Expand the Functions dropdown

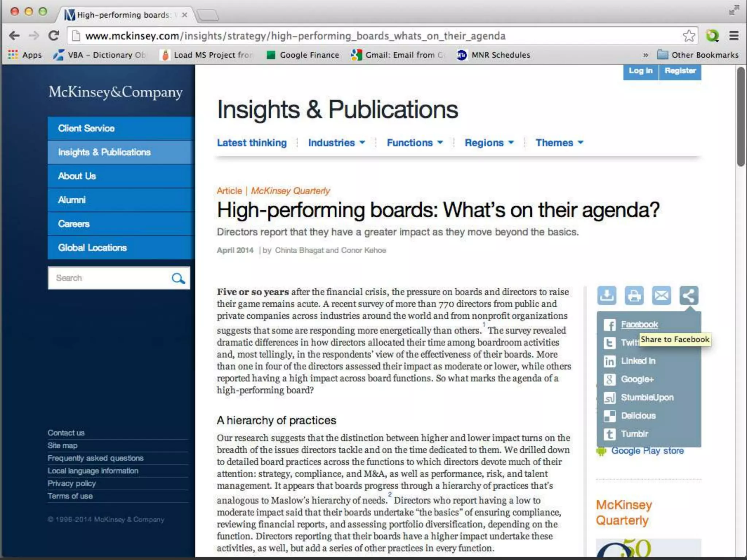click(414, 143)
